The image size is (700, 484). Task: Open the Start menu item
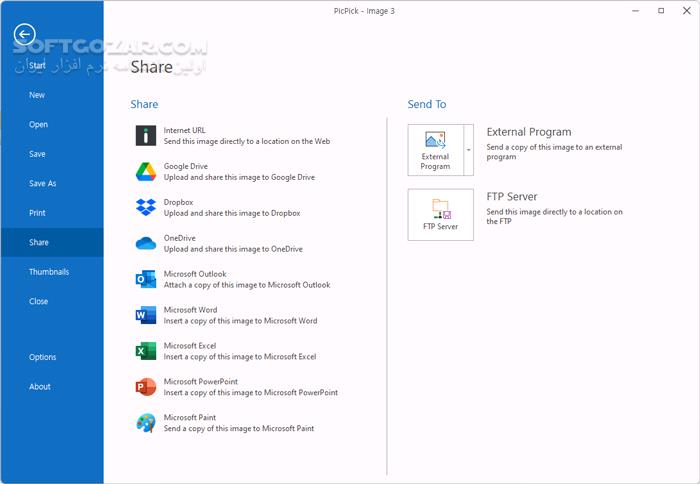[37, 66]
